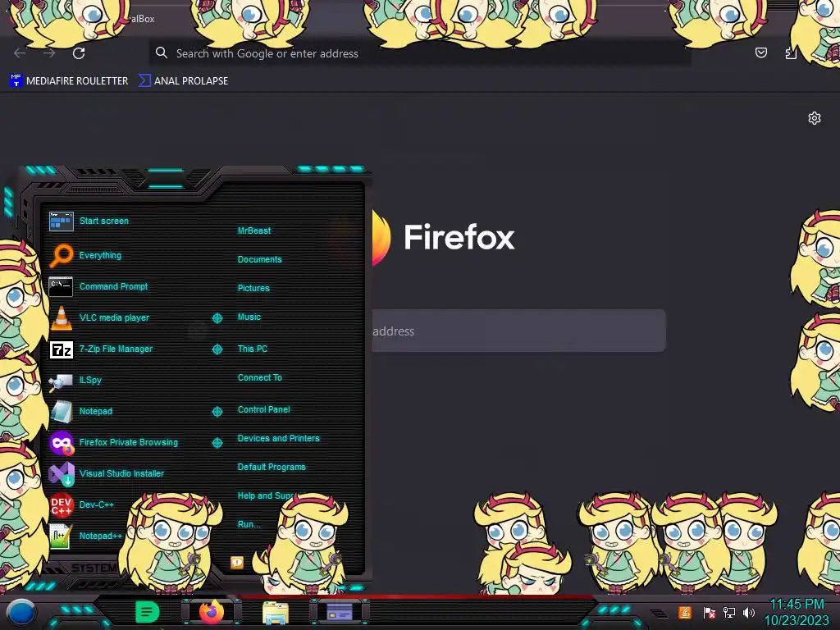Viewport: 840px width, 630px height.
Task: Launch Everything search icon
Action: (61, 256)
